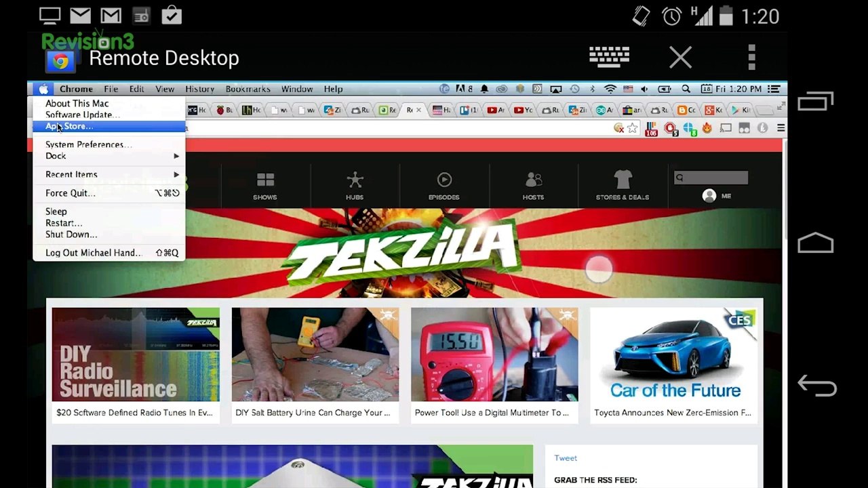The width and height of the screenshot is (868, 488).
Task: Select App Store menu entry
Action: pos(109,126)
